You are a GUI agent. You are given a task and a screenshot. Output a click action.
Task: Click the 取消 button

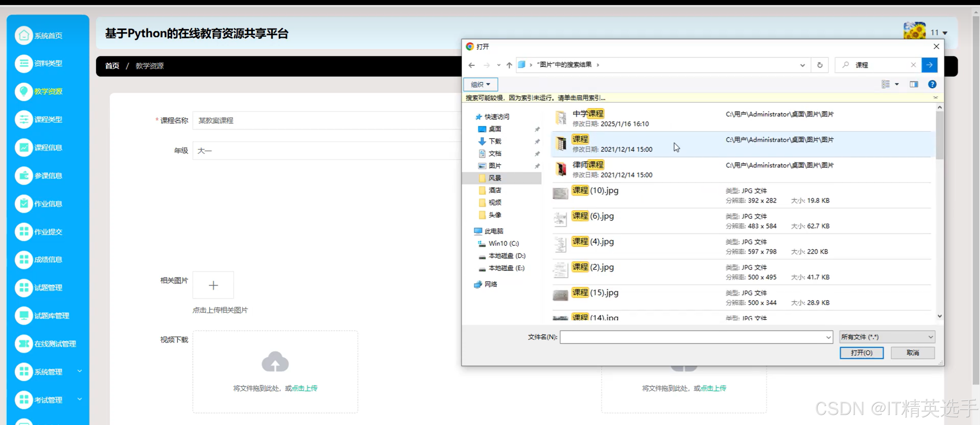(912, 353)
